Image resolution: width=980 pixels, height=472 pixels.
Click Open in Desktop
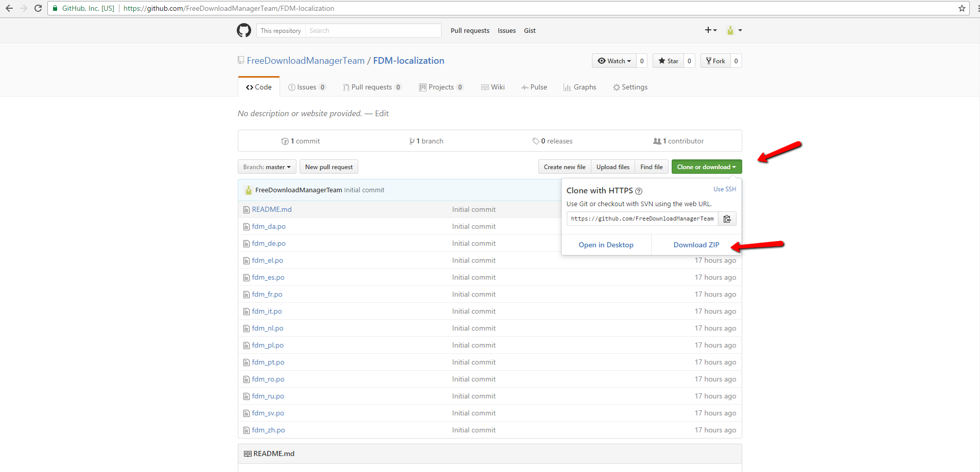[606, 245]
